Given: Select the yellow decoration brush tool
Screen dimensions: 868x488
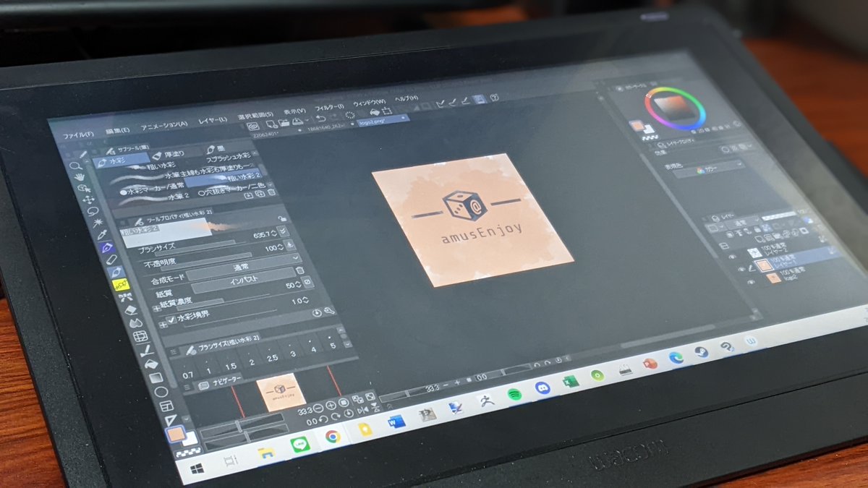Looking at the screenshot, I should pos(121,285).
